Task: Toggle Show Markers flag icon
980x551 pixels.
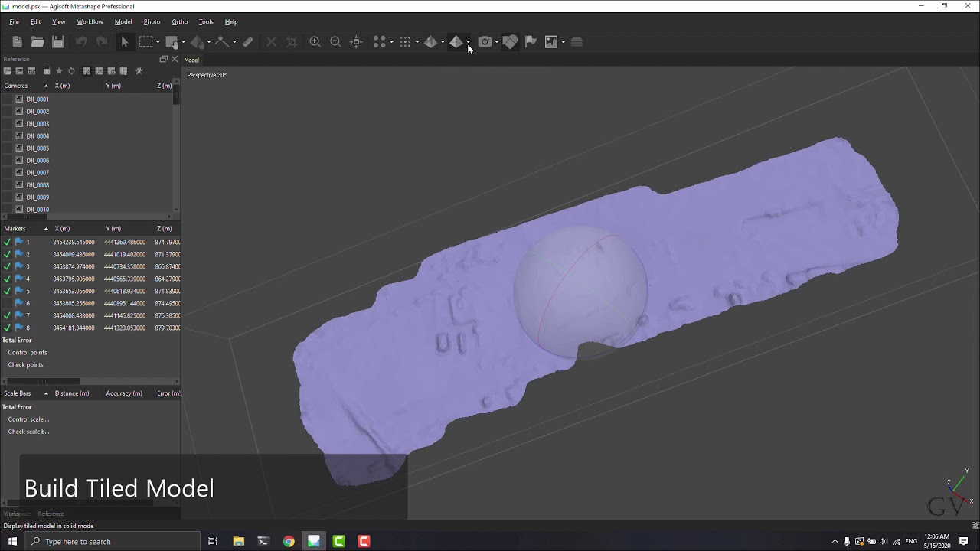Action: click(531, 42)
